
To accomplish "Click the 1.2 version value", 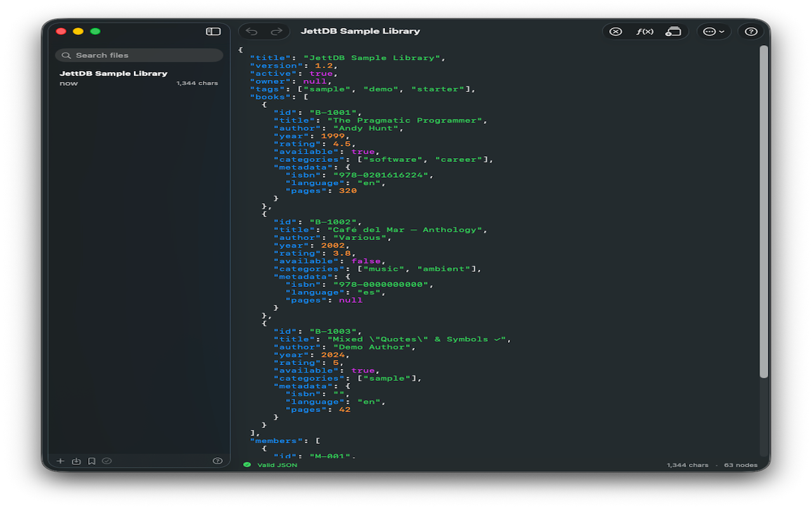I will pos(324,65).
